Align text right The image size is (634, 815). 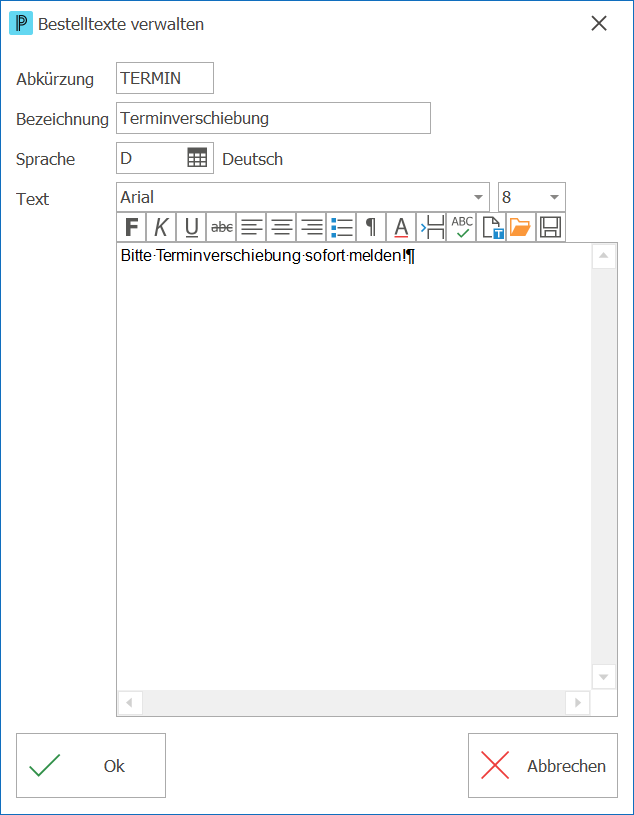click(311, 227)
